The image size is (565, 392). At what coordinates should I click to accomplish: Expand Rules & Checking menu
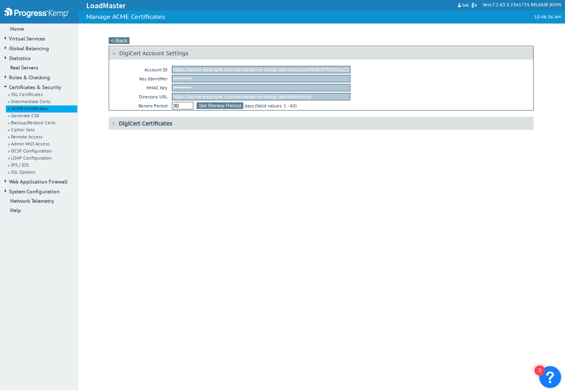click(29, 78)
